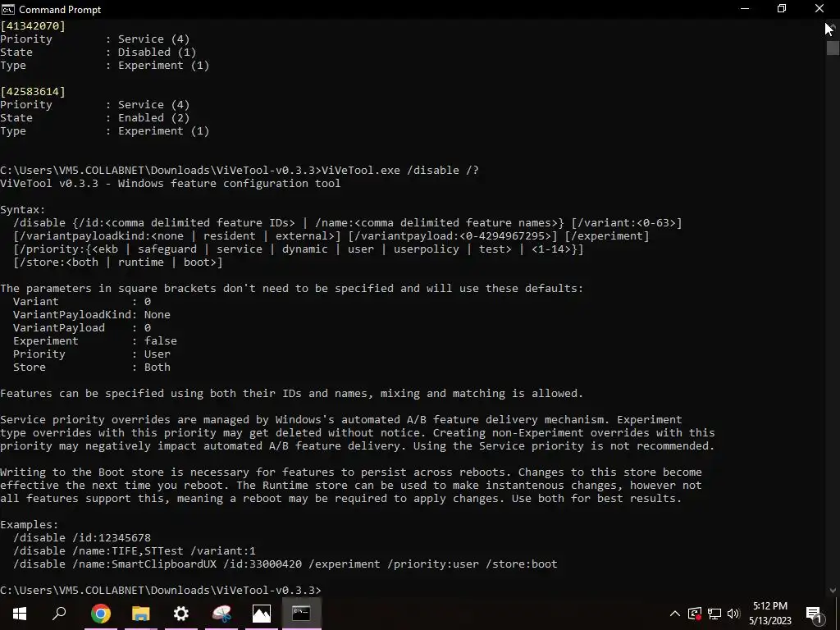Click example '/disable /id:12345678'

coord(82,537)
